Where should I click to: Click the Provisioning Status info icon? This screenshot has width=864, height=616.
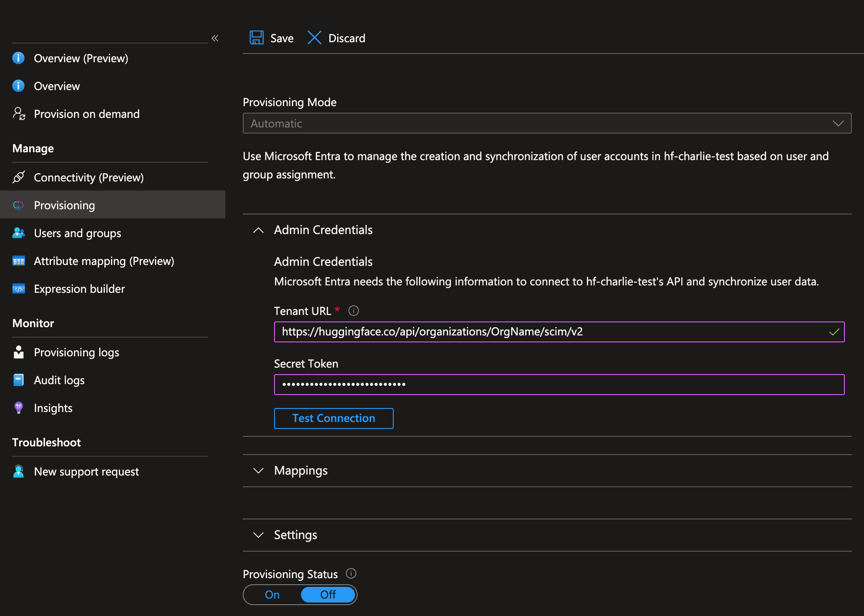(351, 573)
